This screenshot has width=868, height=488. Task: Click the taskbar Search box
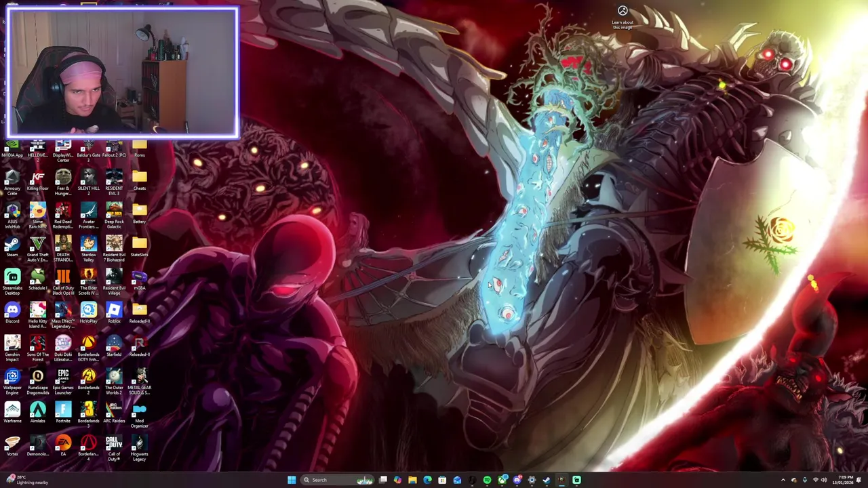336,480
